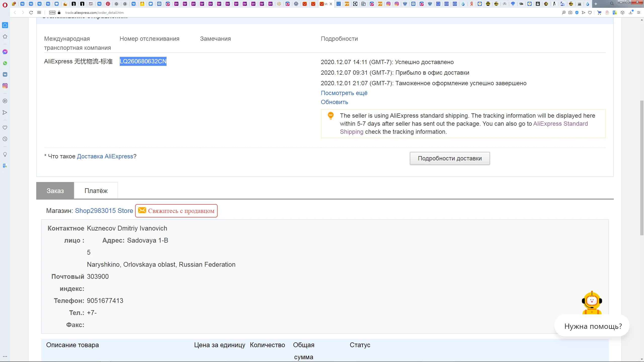Screen dimensions: 644x362
Task: Expand tracking with Посмотреть ещё
Action: point(344,93)
